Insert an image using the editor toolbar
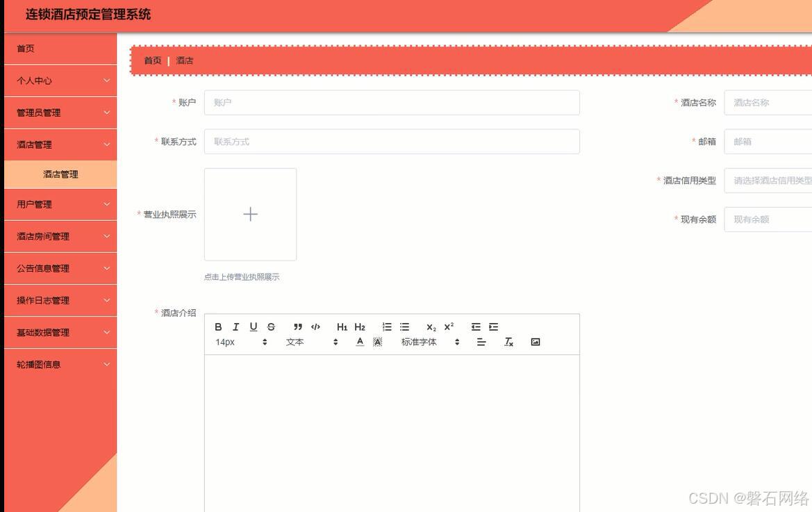 click(x=535, y=341)
